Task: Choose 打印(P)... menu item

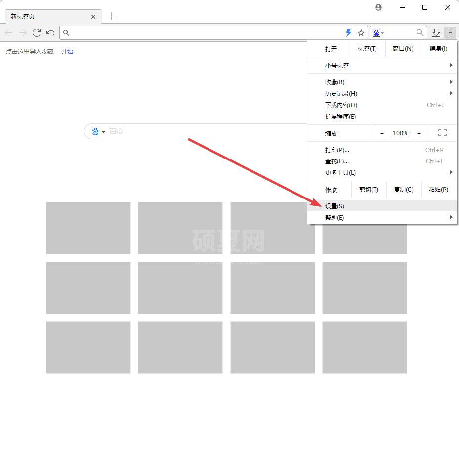Action: pyautogui.click(x=382, y=150)
